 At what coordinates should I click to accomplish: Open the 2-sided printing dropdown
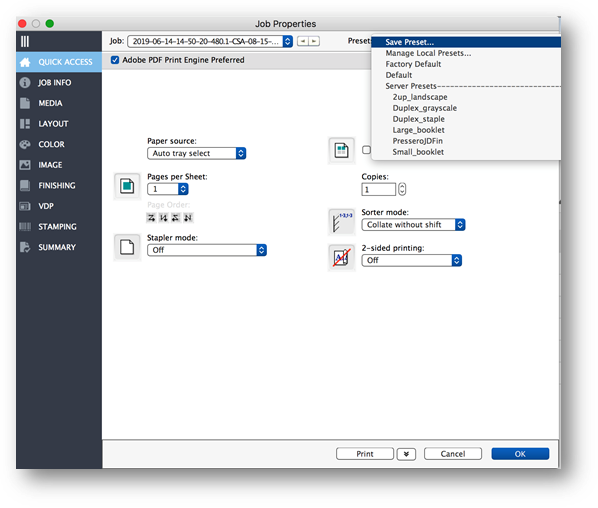[x=412, y=260]
